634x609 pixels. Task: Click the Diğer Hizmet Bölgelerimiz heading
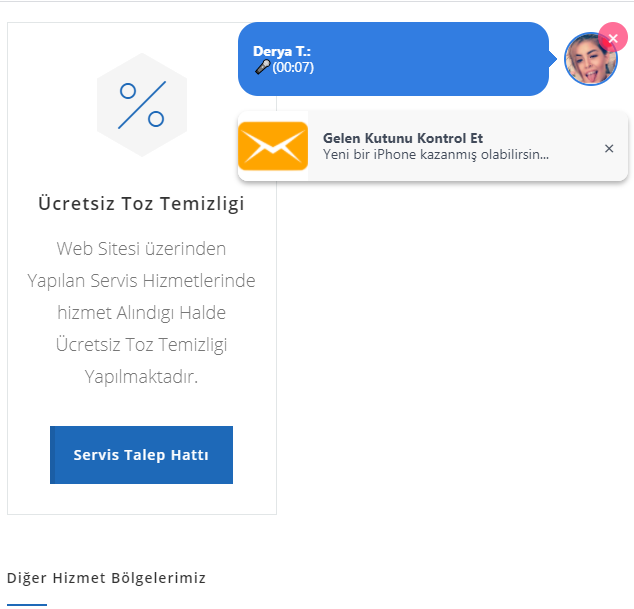pos(106,578)
